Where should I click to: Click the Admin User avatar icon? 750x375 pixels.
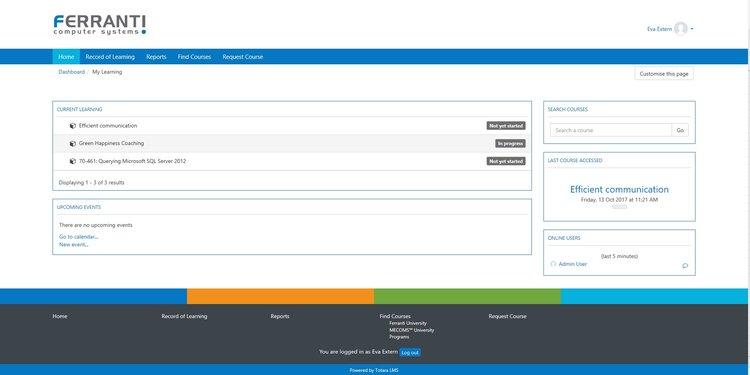pyautogui.click(x=553, y=264)
